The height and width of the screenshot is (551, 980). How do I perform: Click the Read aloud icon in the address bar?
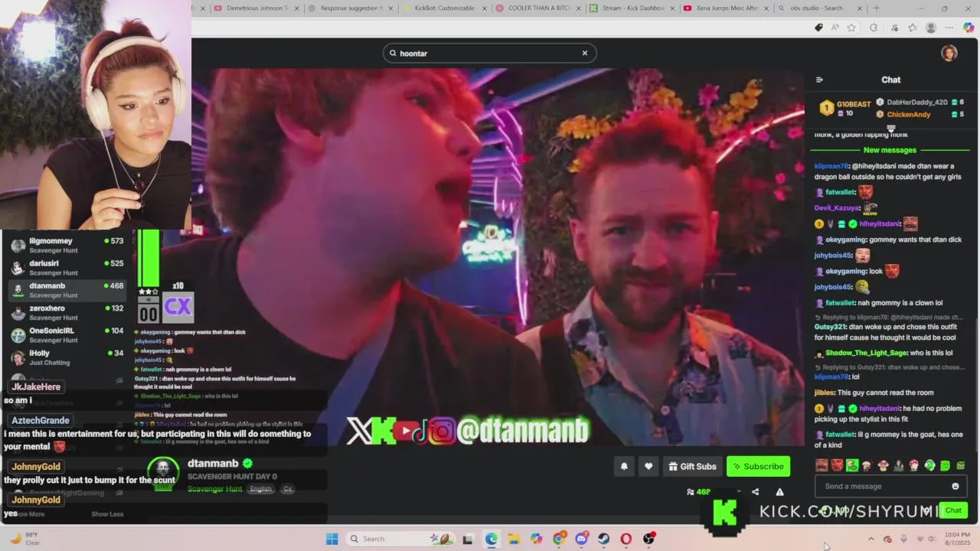pyautogui.click(x=835, y=28)
